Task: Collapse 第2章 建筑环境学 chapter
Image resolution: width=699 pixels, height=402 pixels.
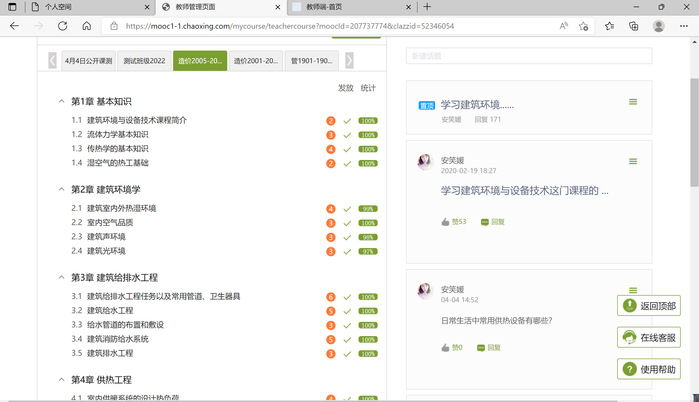Action: point(61,190)
